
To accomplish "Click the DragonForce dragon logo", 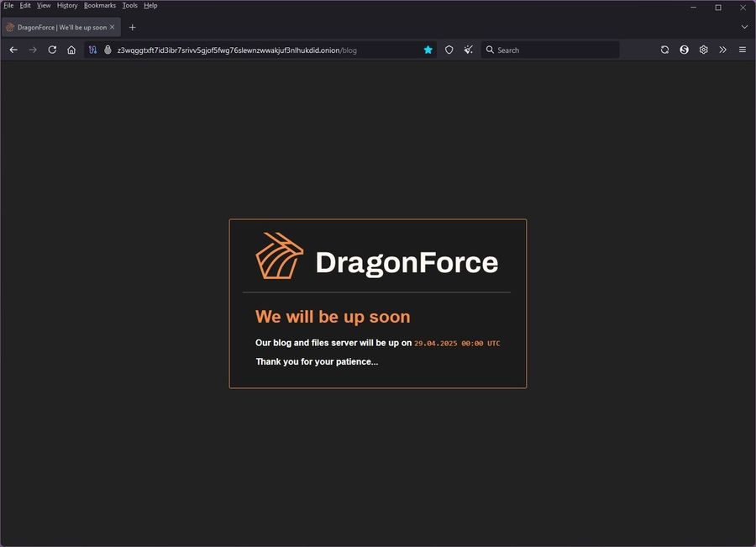I will pos(279,255).
